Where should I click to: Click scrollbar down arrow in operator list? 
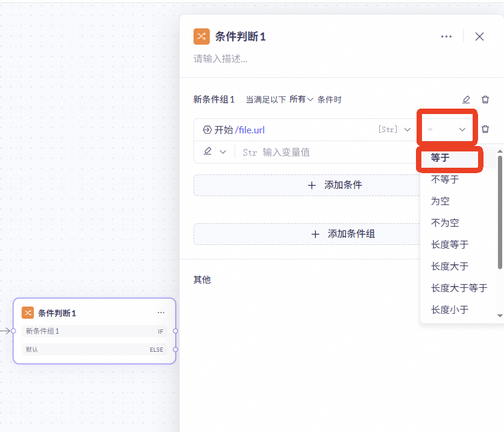[500, 316]
